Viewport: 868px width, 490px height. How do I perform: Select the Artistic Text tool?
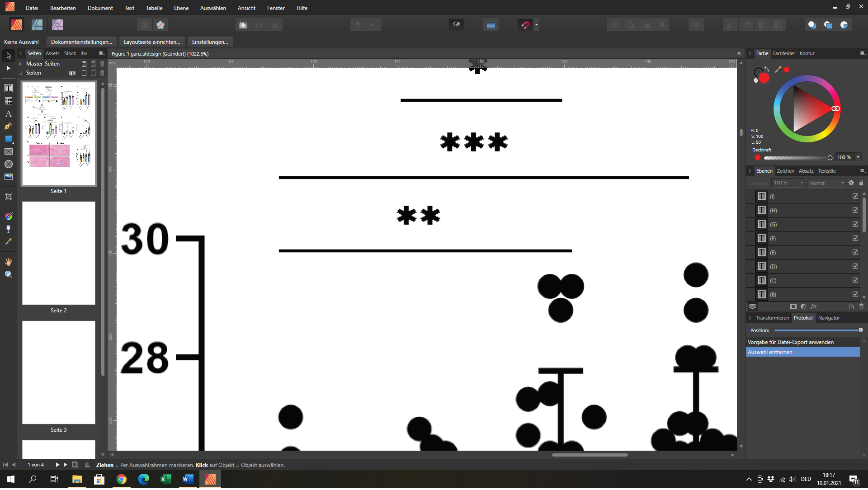pyautogui.click(x=9, y=114)
